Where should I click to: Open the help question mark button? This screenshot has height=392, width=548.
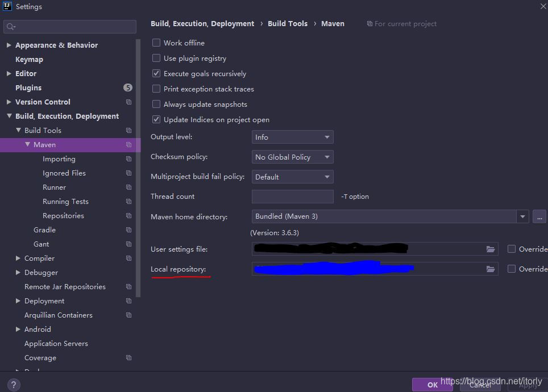click(13, 385)
